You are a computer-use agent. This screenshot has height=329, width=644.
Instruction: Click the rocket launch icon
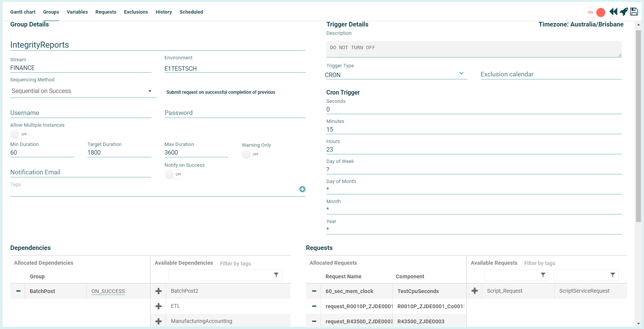[624, 12]
